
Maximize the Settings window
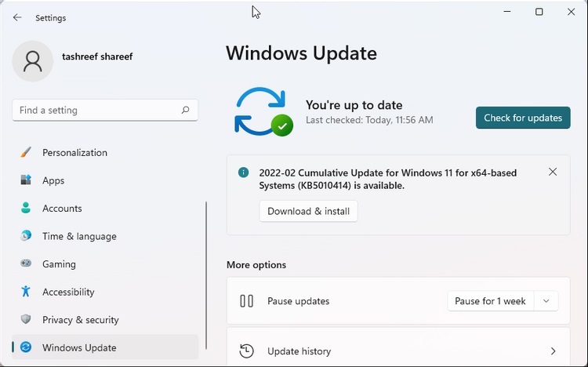point(539,12)
